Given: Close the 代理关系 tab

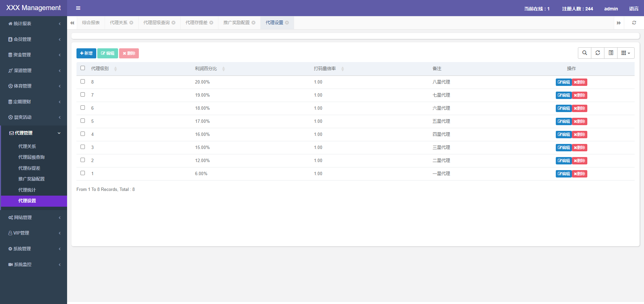Looking at the screenshot, I should pos(131,23).
